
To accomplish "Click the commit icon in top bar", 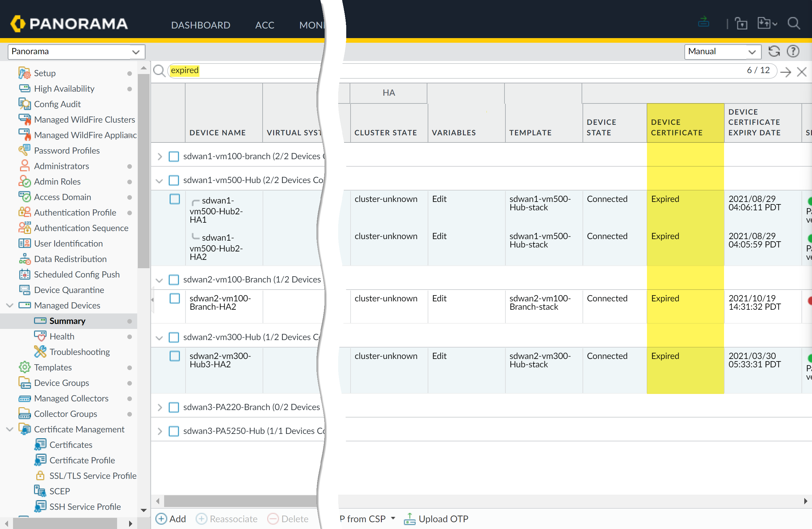I will pos(704,23).
